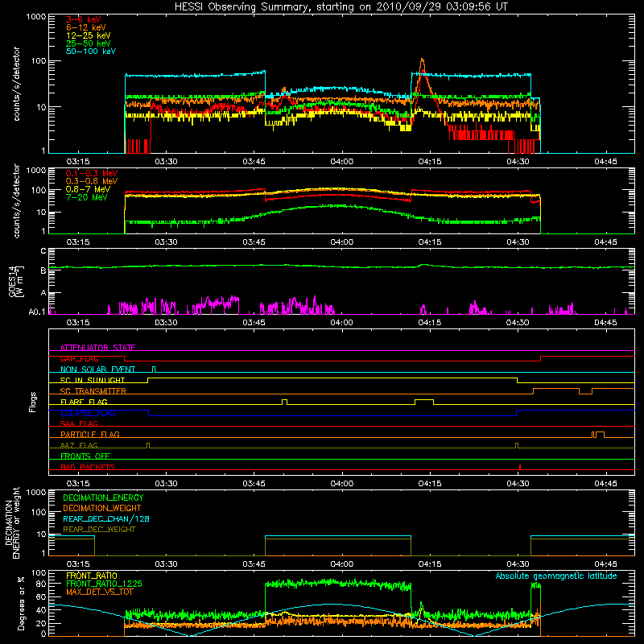Select the NON_SOLAR_EVENT flag label
The image size is (644, 644).
click(97, 369)
